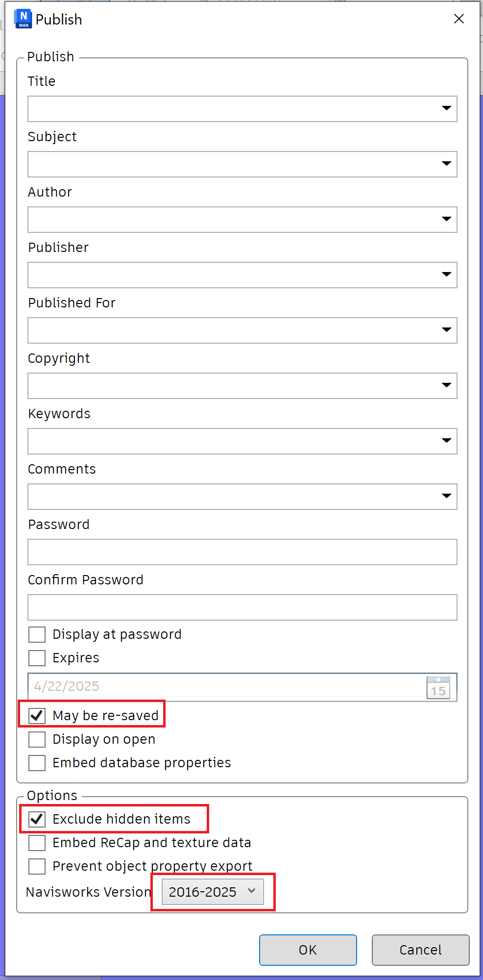
Task: Click OK to publish
Action: tap(308, 950)
